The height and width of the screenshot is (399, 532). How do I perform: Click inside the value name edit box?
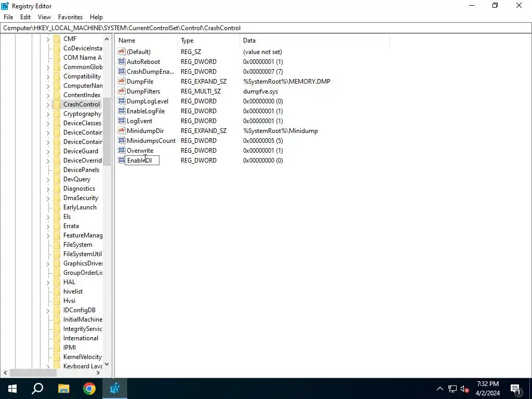tap(142, 161)
